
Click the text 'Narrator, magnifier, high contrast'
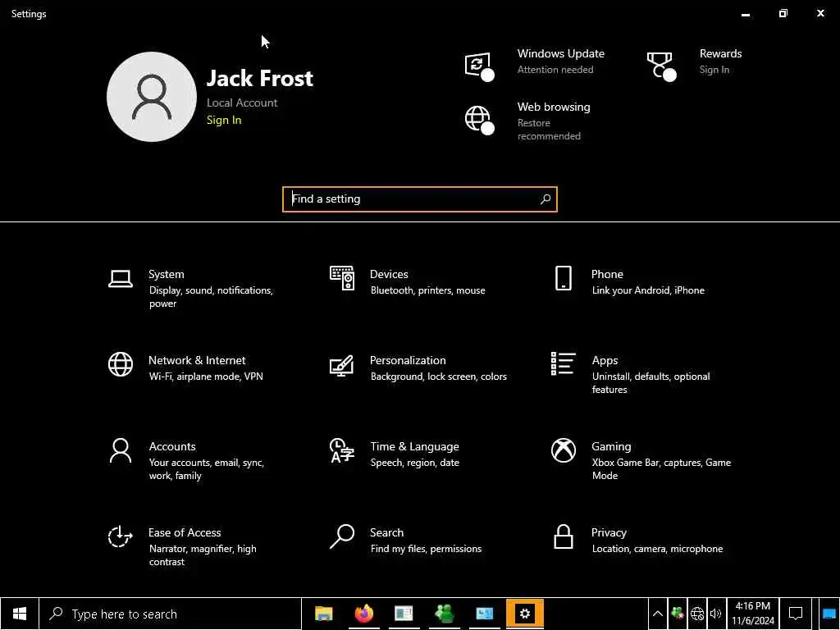203,555
